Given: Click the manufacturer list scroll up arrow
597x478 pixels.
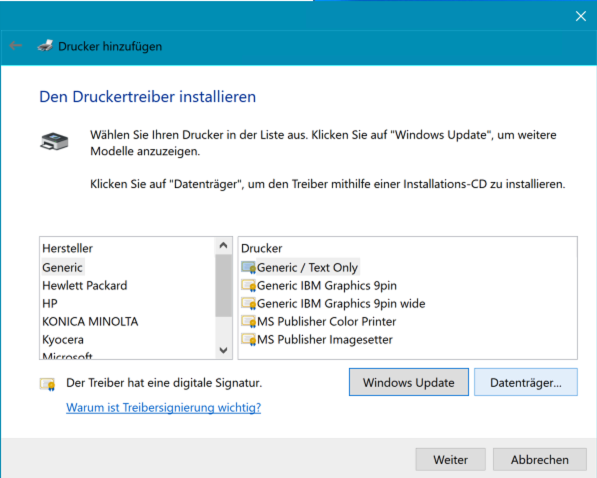Looking at the screenshot, I should (223, 246).
